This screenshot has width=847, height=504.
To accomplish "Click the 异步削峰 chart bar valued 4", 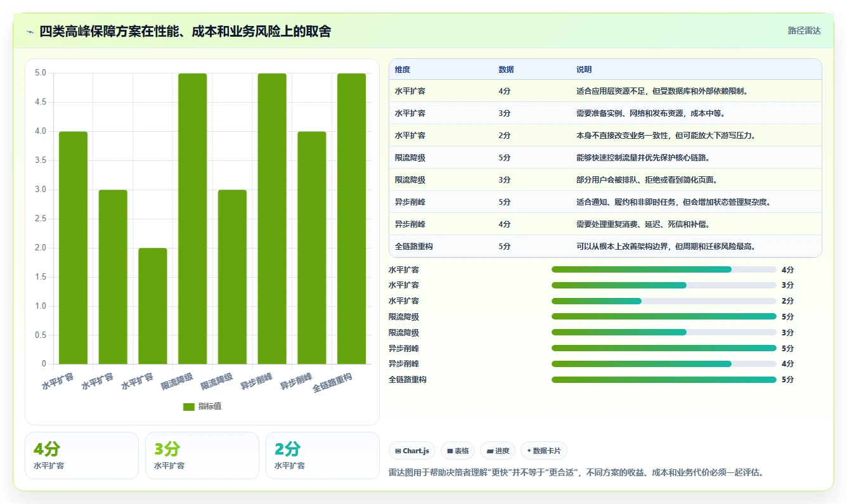I will 312,248.
